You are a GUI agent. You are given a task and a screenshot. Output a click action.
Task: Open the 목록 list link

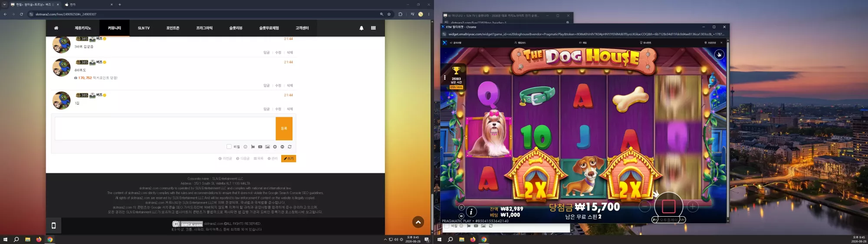tap(258, 158)
